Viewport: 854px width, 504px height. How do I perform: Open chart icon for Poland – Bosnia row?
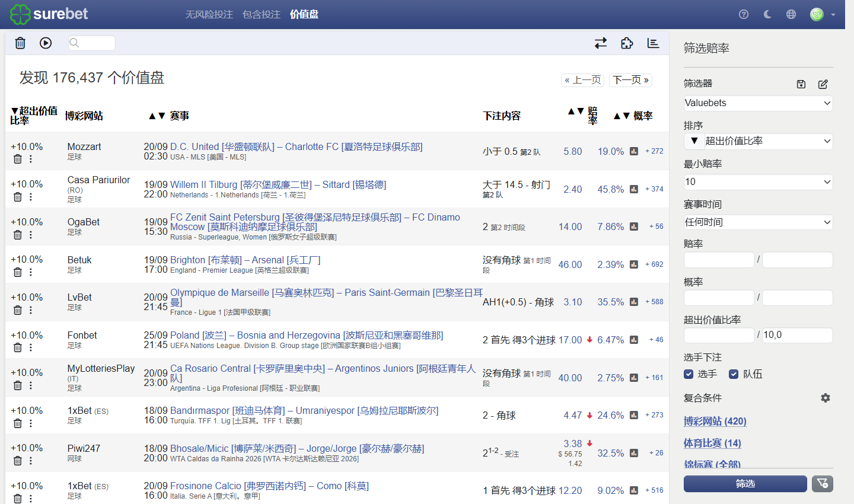634,340
